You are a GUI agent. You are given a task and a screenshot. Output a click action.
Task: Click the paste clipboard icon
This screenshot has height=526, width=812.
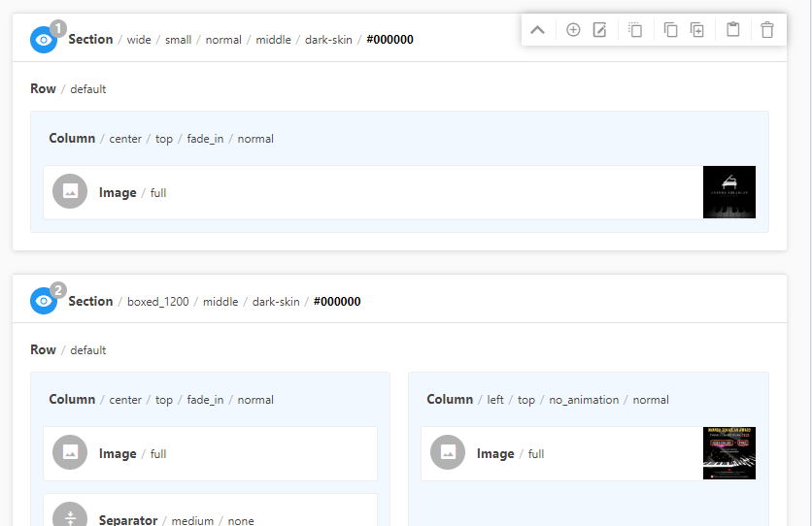[733, 30]
